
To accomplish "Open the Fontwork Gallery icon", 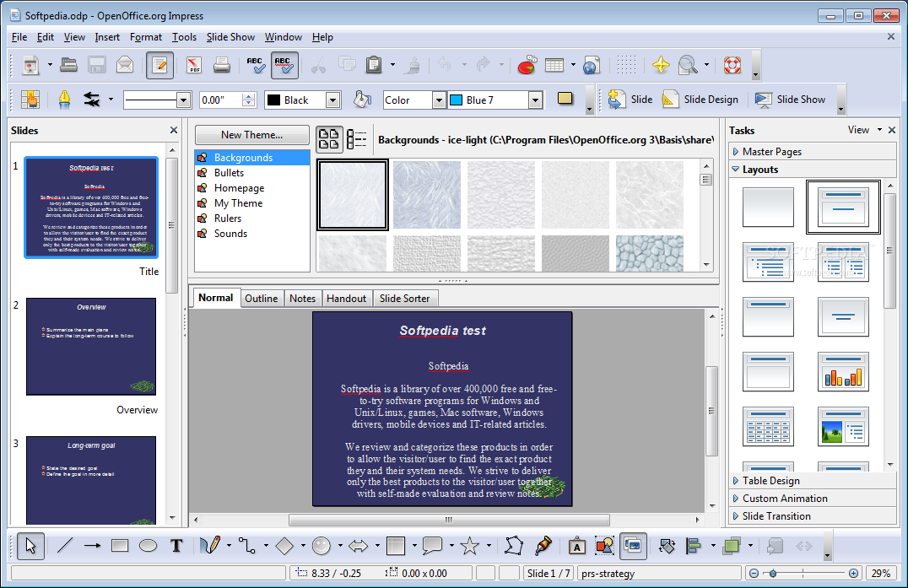I will coord(576,547).
